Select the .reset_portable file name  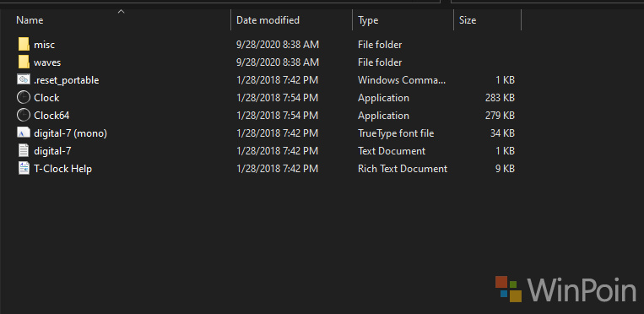67,80
